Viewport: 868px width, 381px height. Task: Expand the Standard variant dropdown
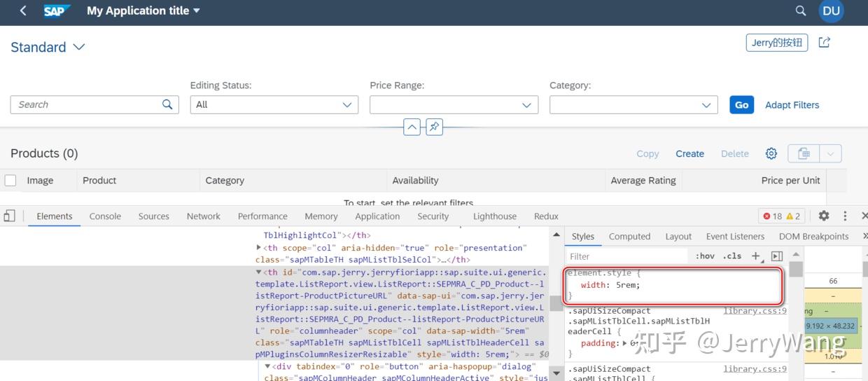[79, 47]
